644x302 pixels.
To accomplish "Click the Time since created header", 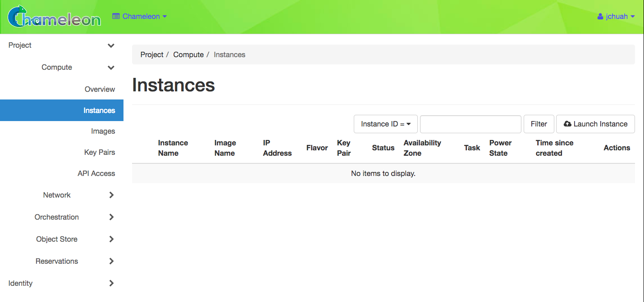I will pos(554,148).
